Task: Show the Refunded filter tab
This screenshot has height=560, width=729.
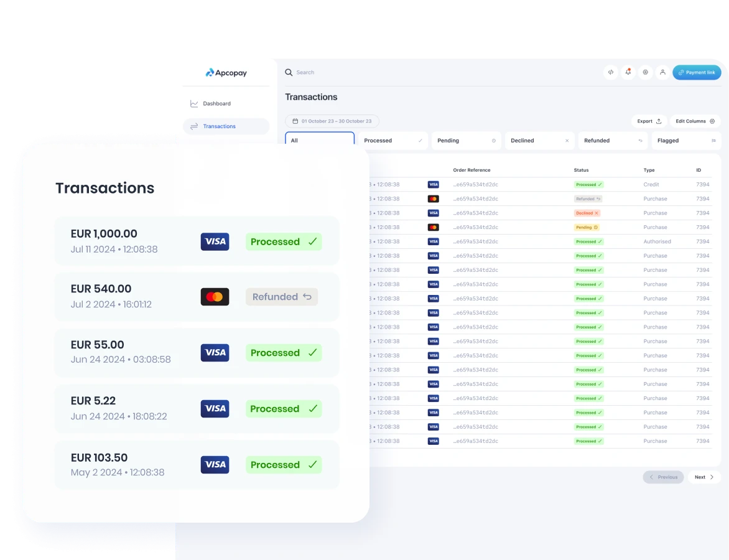Action: (x=613, y=141)
